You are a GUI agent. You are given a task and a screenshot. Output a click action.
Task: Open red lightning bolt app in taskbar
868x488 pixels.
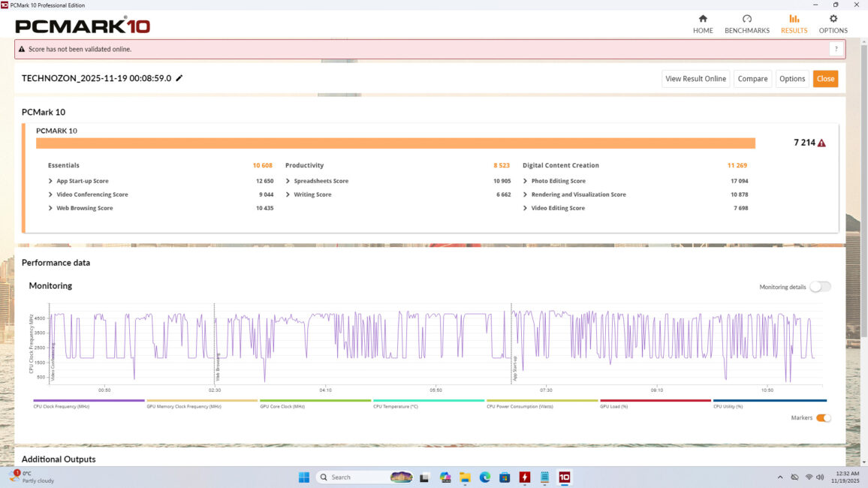tap(525, 477)
